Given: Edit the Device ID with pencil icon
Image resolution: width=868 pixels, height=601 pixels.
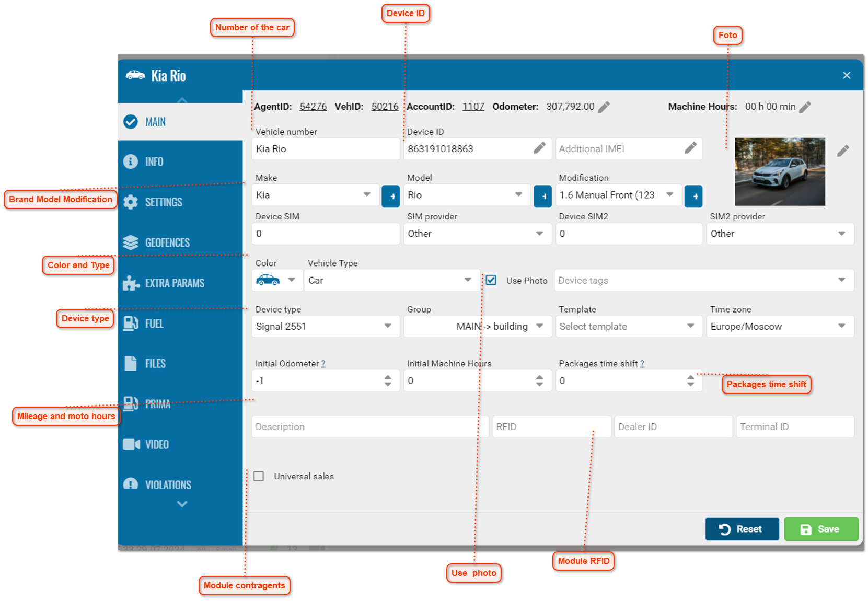Looking at the screenshot, I should coord(539,148).
